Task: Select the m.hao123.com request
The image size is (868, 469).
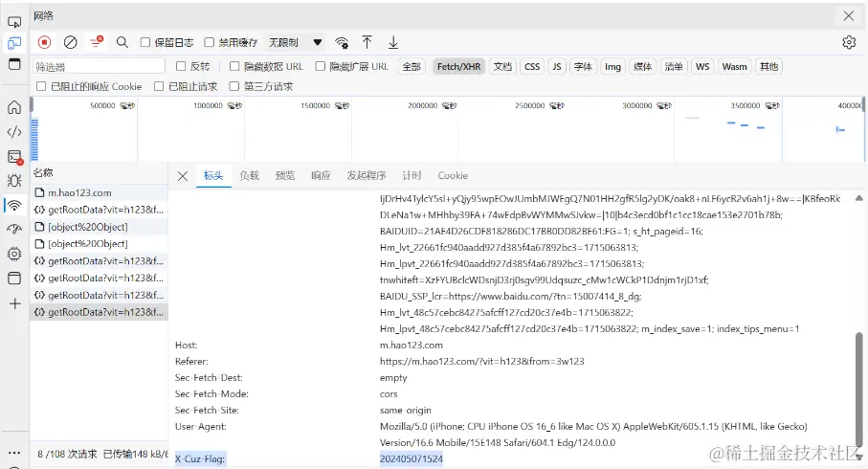Action: pos(100,192)
